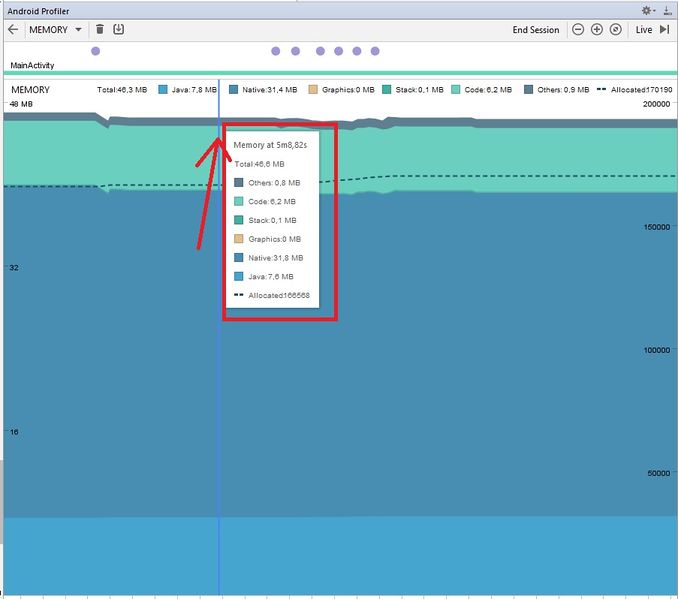Click the Graphics color swatch in top legend
This screenshot has width=678, height=599.
coord(313,90)
